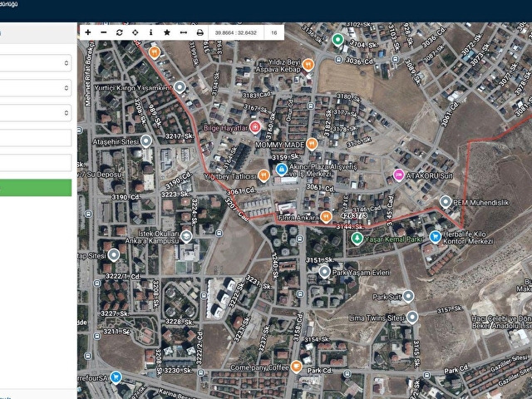The image size is (532, 399).
Task: Click the 3036. Cd. label next to the bus stop
Action: 359,61
